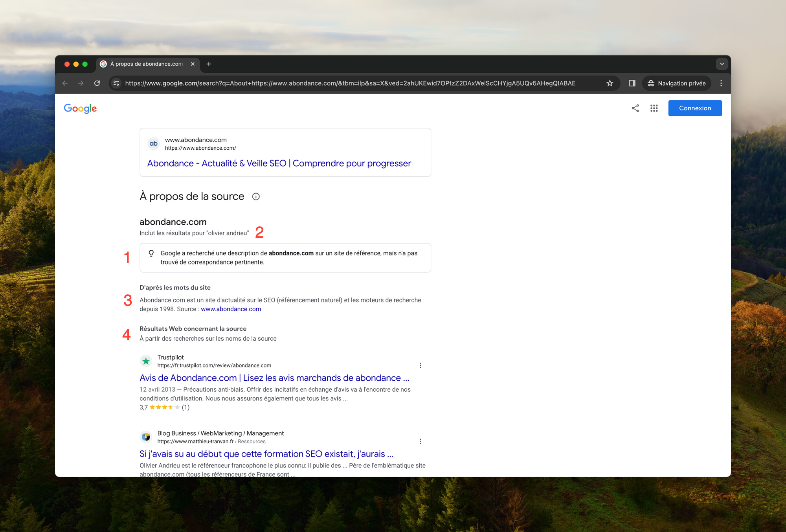Viewport: 786px width, 532px height.
Task: Close the abondance.com tab
Action: pos(193,64)
